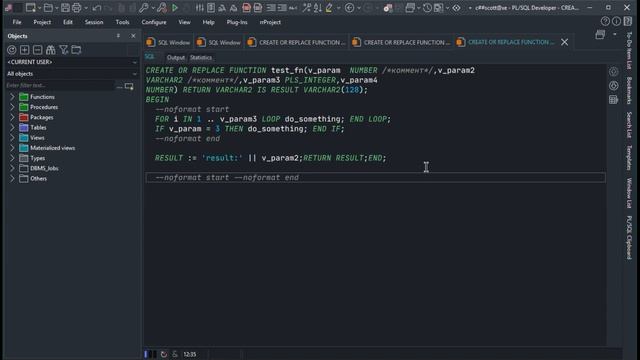Click the sort toolbar icon
Screen dimensions: 640x360
tap(318, 8)
